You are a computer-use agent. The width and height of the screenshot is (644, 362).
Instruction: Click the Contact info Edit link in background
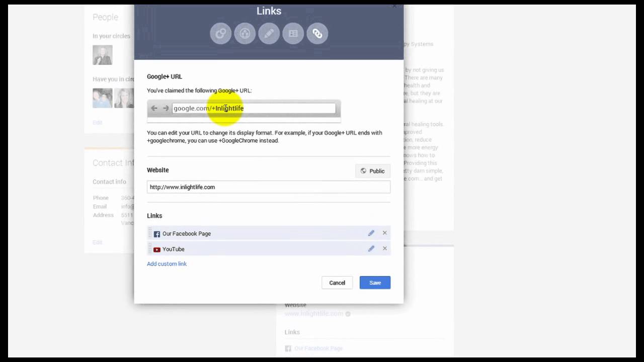point(97,242)
